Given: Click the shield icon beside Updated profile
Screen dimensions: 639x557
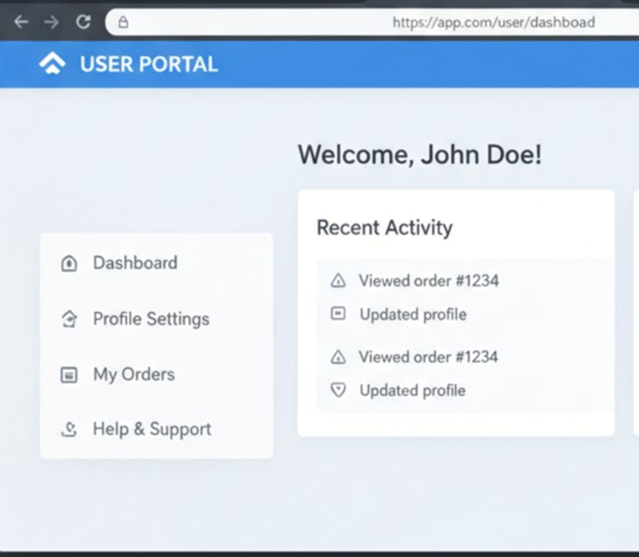Looking at the screenshot, I should pyautogui.click(x=338, y=390).
